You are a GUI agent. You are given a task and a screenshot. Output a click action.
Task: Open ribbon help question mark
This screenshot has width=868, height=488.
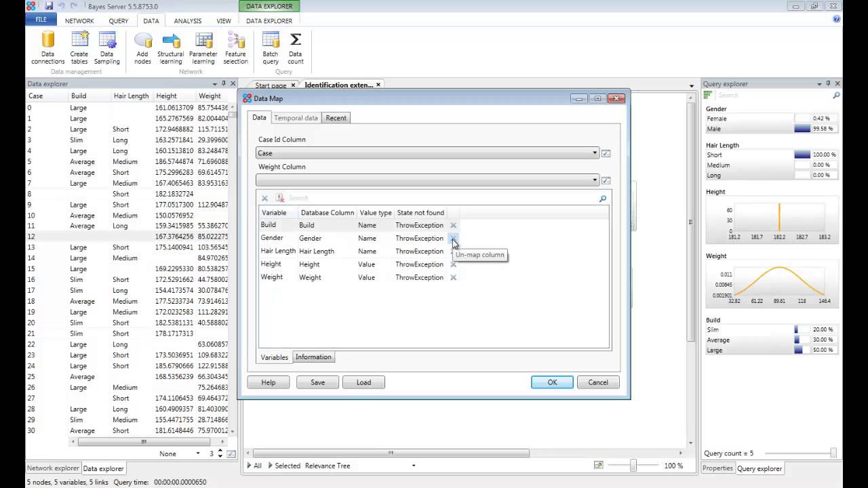836,19
